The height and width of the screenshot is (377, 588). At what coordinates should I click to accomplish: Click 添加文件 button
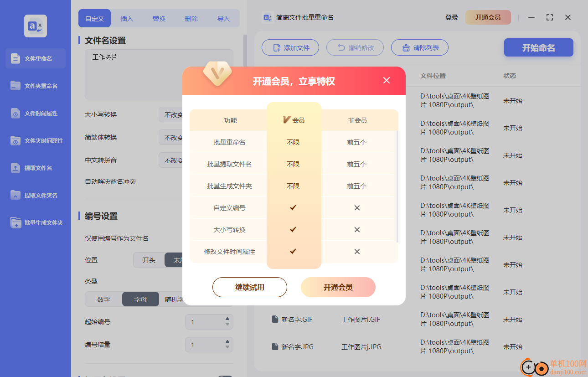pyautogui.click(x=290, y=47)
